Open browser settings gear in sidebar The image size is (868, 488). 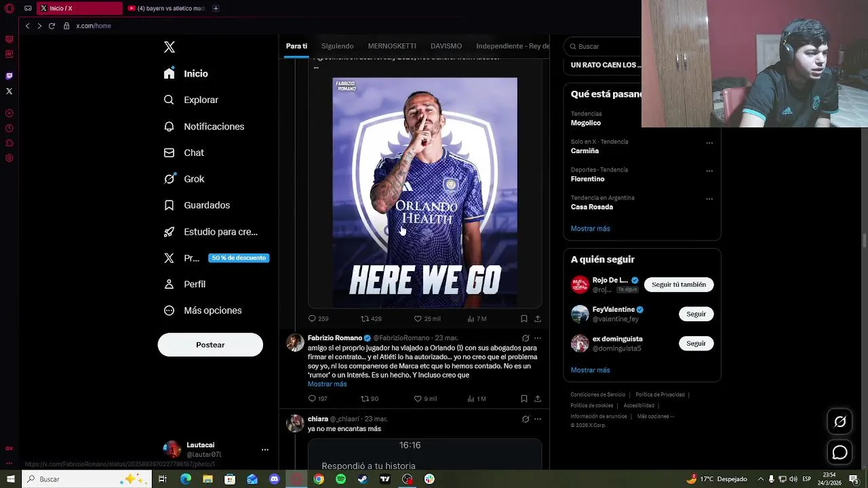coord(9,158)
